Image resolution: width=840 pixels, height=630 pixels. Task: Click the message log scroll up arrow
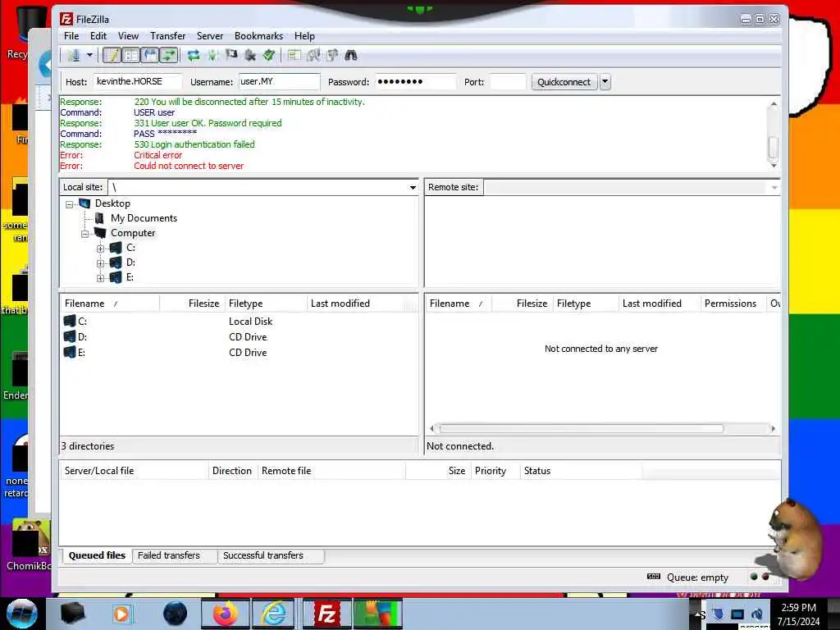[773, 104]
